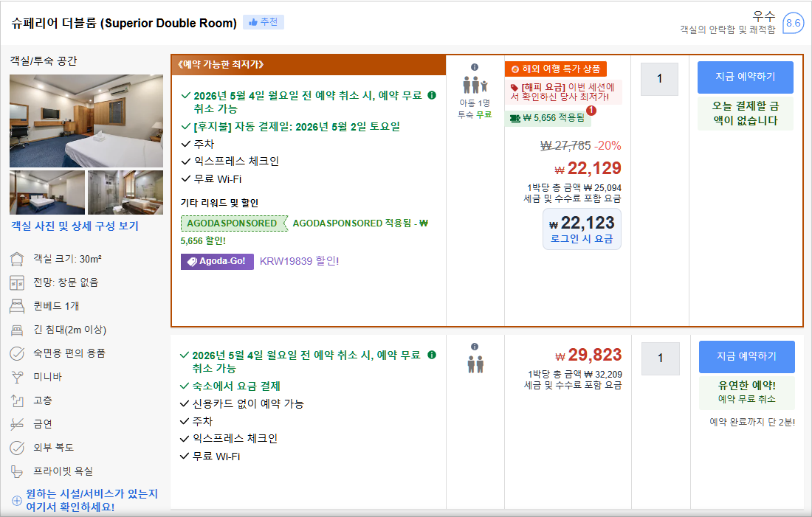
Task: Open the twin-bed room thumbnail
Action: click(x=47, y=192)
